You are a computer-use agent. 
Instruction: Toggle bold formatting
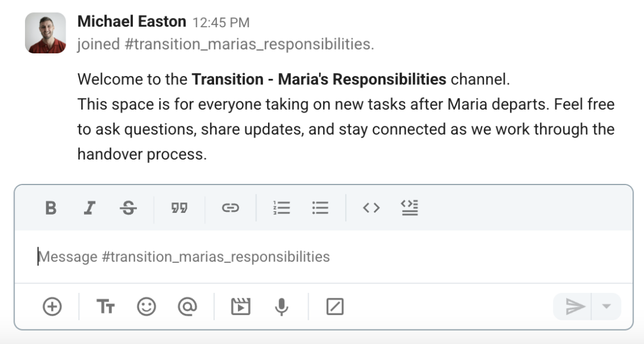coord(50,208)
